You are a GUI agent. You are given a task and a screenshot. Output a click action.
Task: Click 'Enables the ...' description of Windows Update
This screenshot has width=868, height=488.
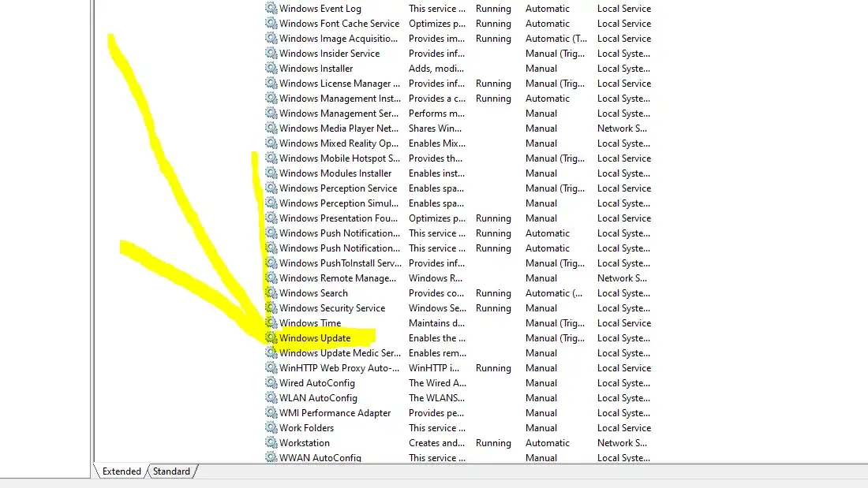click(437, 338)
